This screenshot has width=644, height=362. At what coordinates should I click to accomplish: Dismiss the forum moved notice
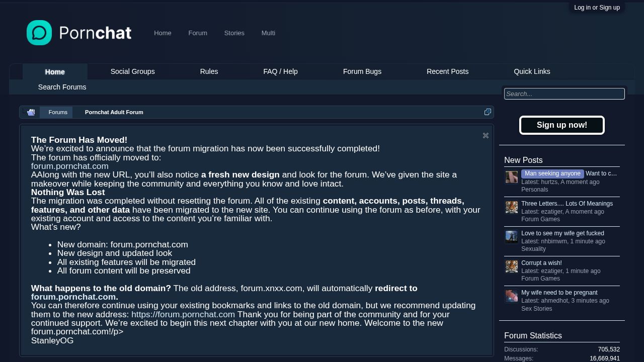coord(486,135)
